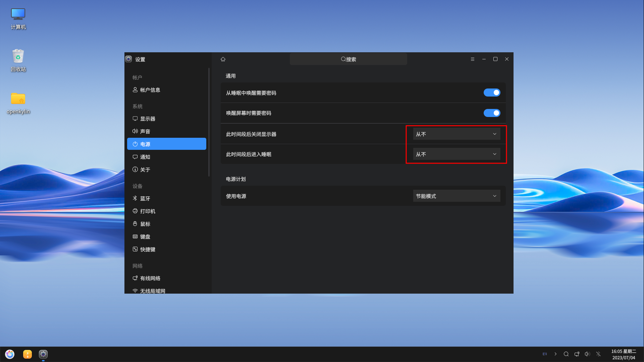Click the volume speaker tray icon
Screen dimensions: 644x362
pos(587,354)
